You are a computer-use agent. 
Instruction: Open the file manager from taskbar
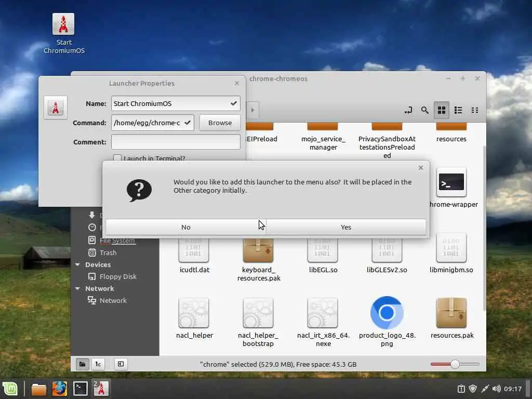pos(38,389)
